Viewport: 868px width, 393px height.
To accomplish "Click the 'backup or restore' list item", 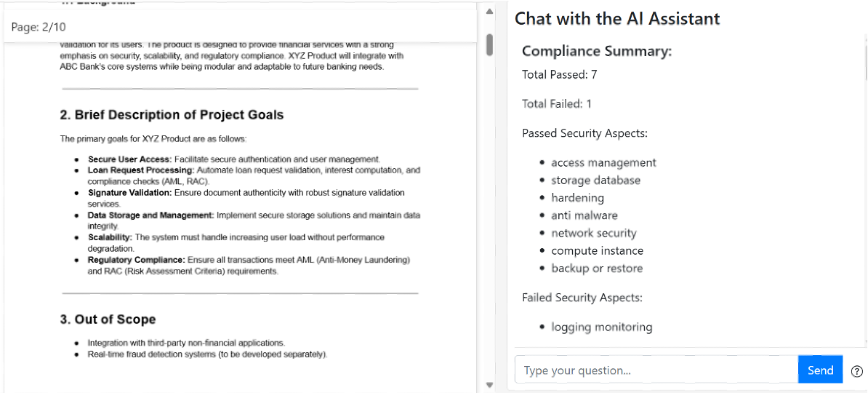I will coord(597,269).
